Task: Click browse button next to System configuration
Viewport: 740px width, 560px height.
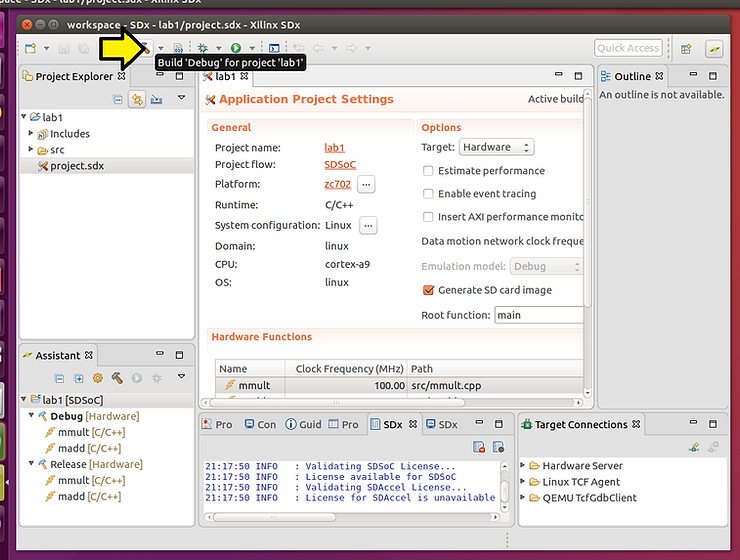Action: (x=368, y=226)
